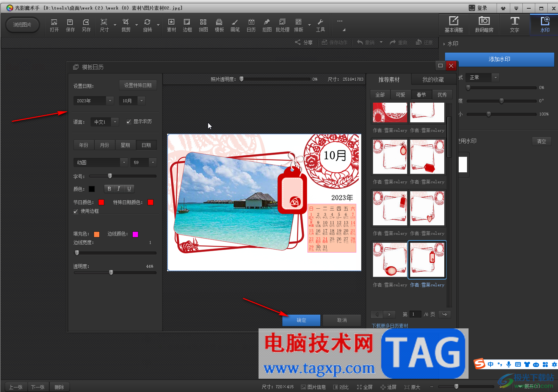The height and width of the screenshot is (392, 558).
Task: Open the 中文1 language dropdown
Action: (105, 122)
